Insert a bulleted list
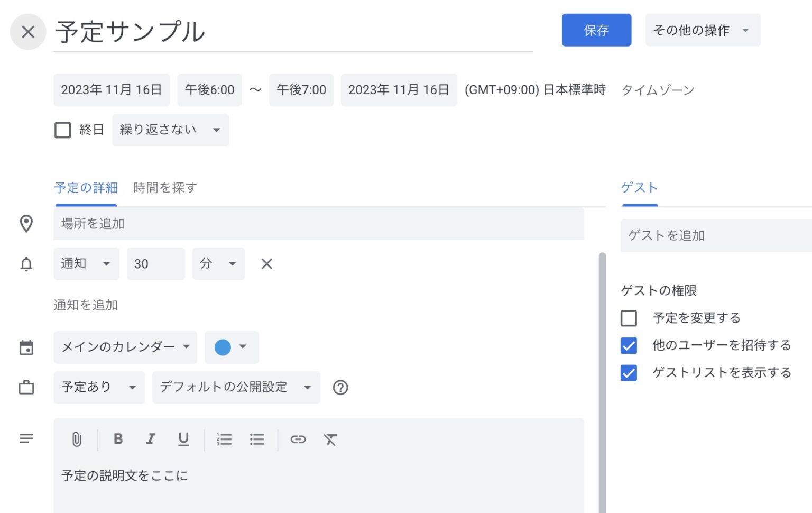The width and height of the screenshot is (812, 513). coord(257,439)
